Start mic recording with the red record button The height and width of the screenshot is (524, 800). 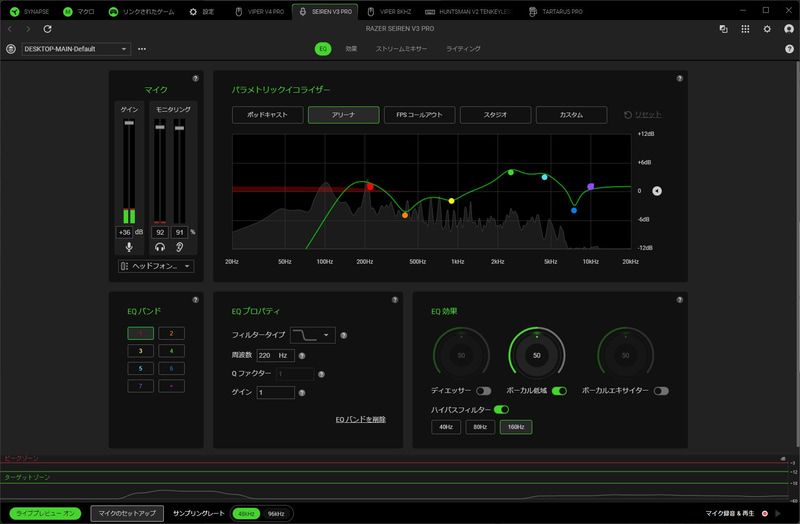point(765,513)
